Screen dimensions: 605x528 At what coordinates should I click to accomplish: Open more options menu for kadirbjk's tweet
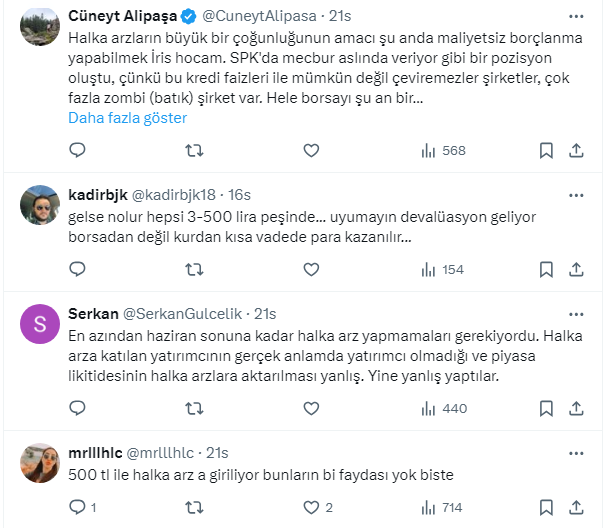(576, 192)
